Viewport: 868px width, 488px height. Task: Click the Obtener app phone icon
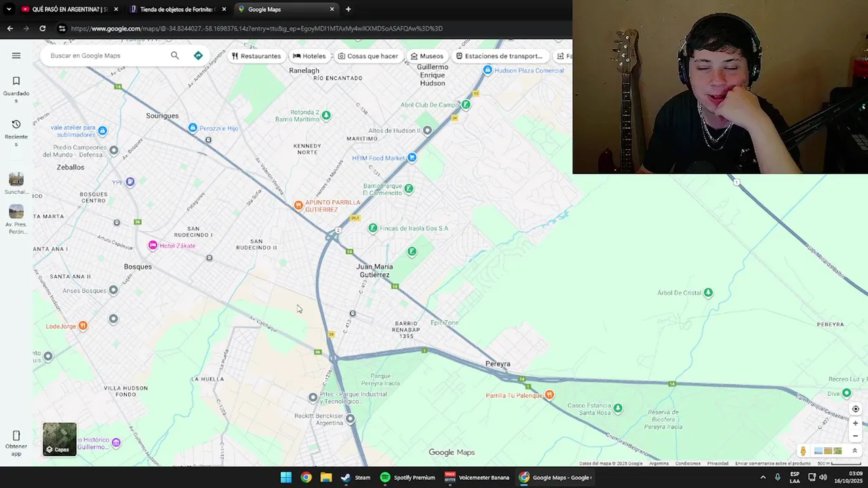[x=16, y=436]
